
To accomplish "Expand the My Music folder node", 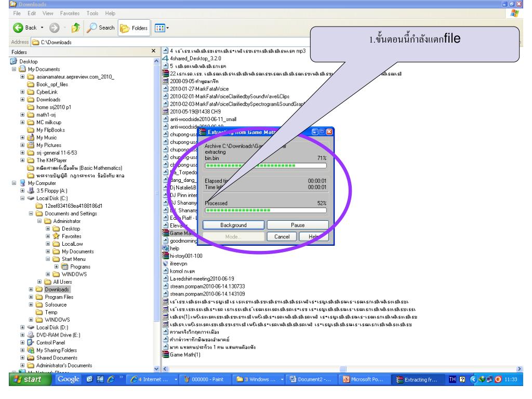I will click(x=22, y=138).
